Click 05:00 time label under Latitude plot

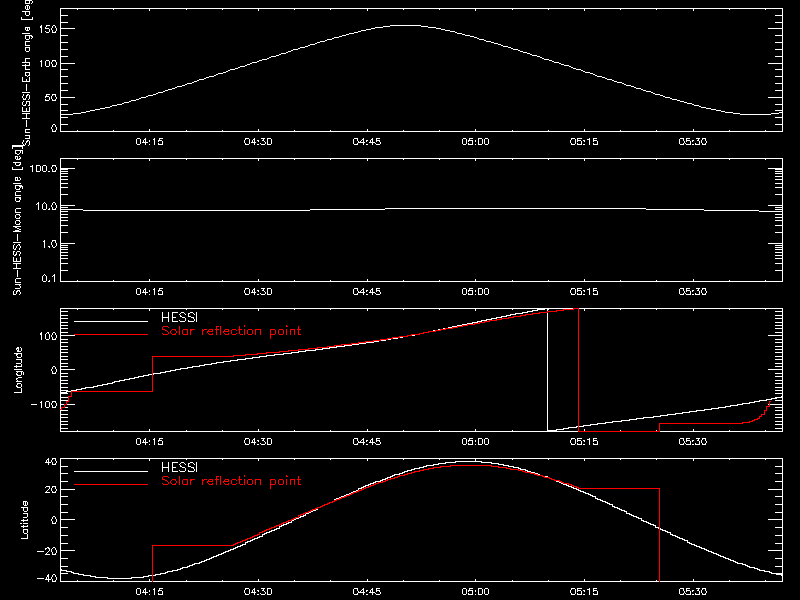[476, 592]
